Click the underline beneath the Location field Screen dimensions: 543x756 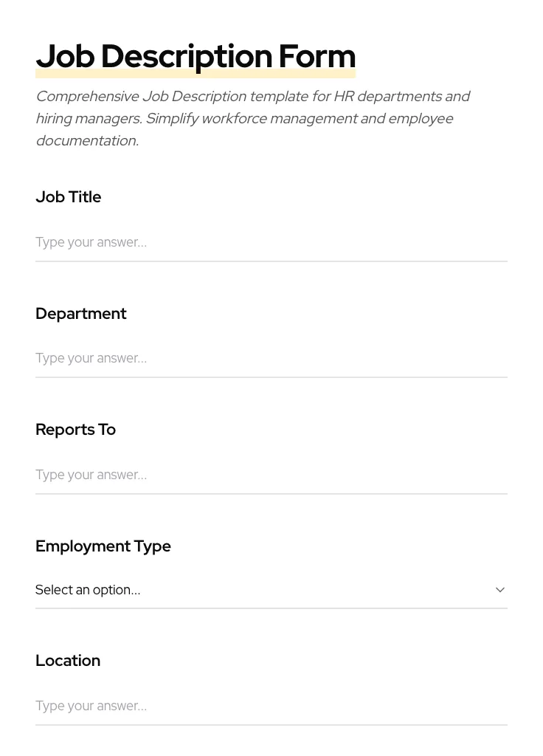[271, 724]
